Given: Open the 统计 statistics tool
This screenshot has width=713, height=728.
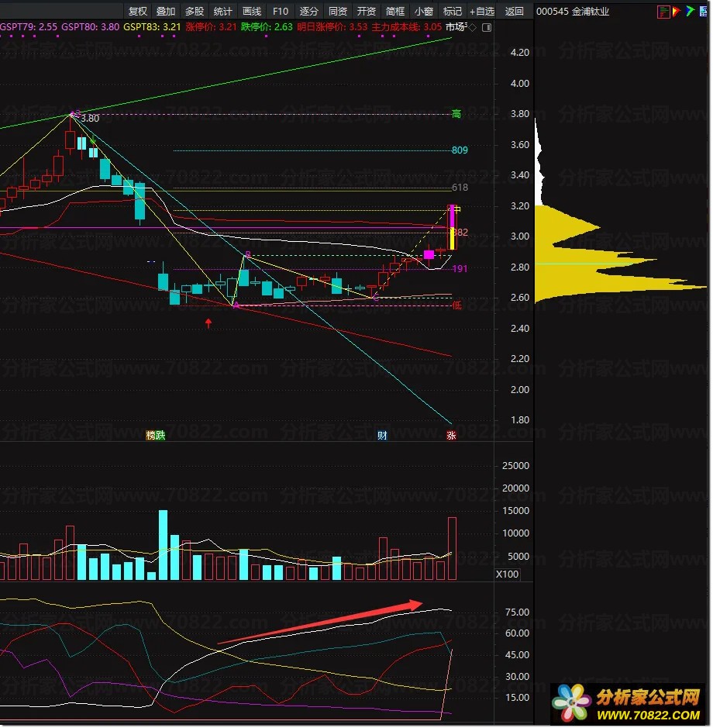Looking at the screenshot, I should [223, 11].
